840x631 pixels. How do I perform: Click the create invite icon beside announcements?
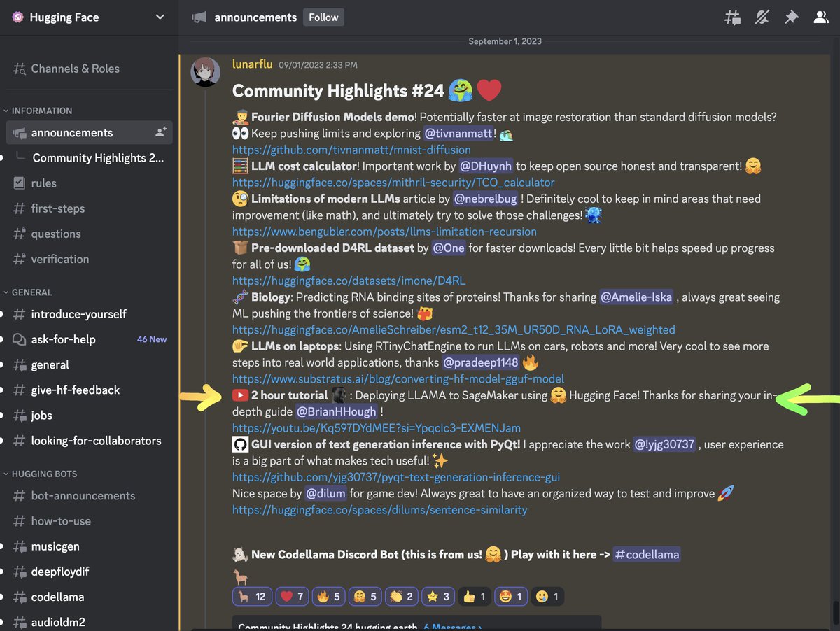[160, 132]
